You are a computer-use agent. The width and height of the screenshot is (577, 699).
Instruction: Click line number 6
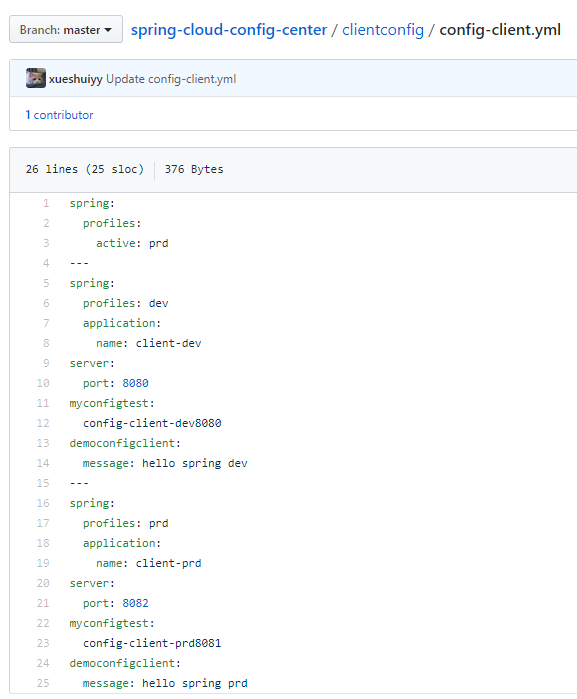[x=46, y=303]
